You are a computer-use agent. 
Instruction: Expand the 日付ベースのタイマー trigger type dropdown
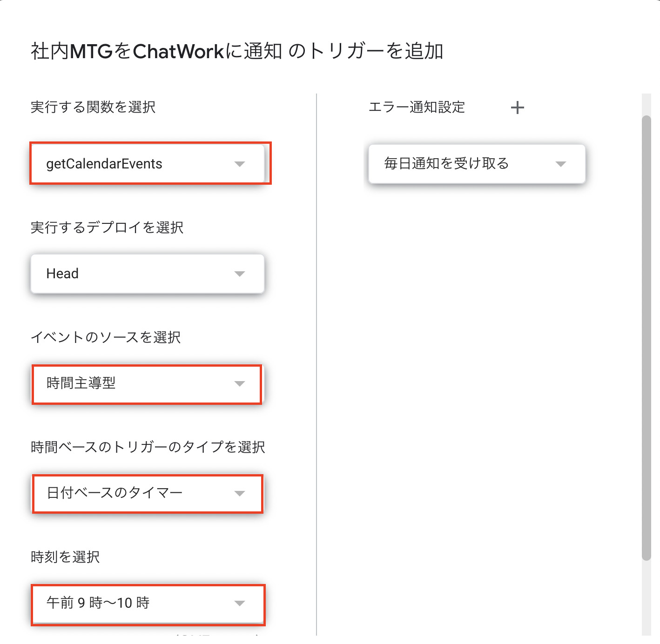click(x=147, y=494)
